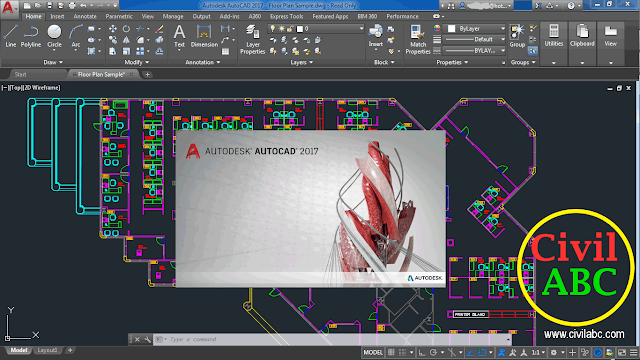Image resolution: width=640 pixels, height=360 pixels.
Task: Select the Arc tool
Action: [x=76, y=36]
